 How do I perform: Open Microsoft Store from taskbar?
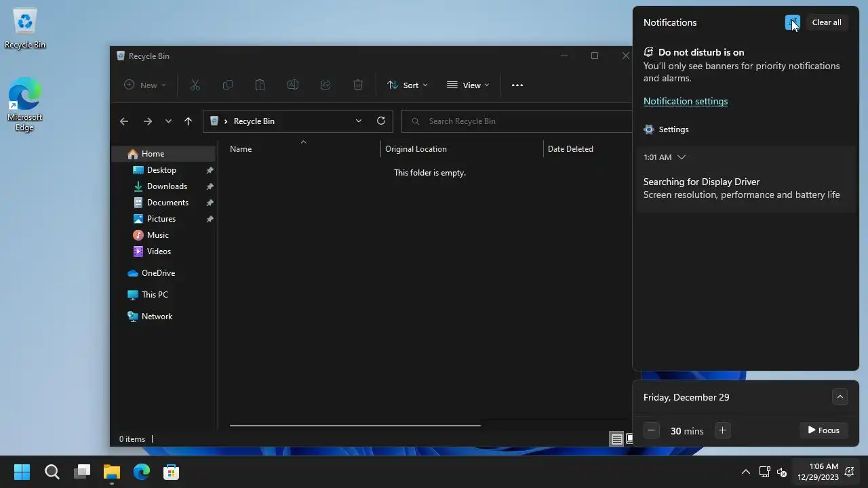172,472
